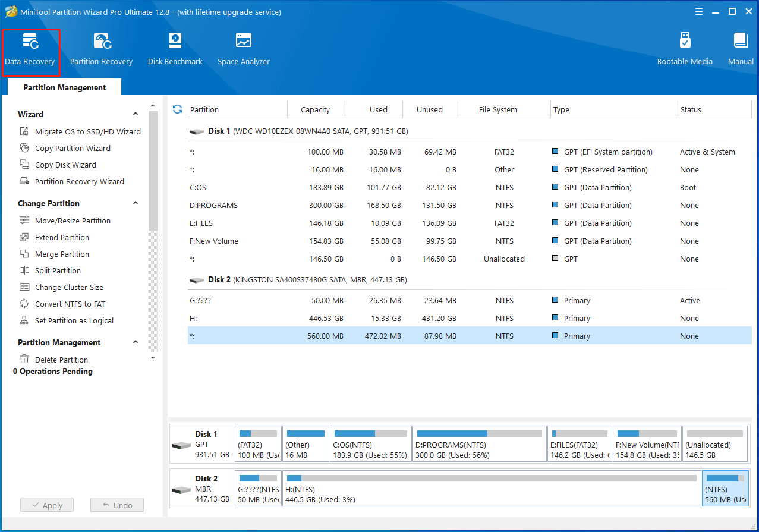Select H:(NTFS) 446.5 GB block

[492, 488]
